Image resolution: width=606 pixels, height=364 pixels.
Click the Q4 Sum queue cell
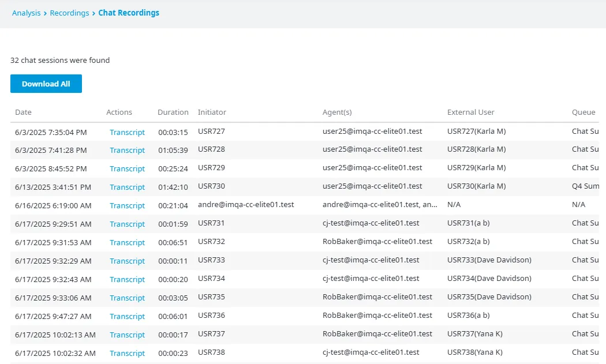point(586,186)
